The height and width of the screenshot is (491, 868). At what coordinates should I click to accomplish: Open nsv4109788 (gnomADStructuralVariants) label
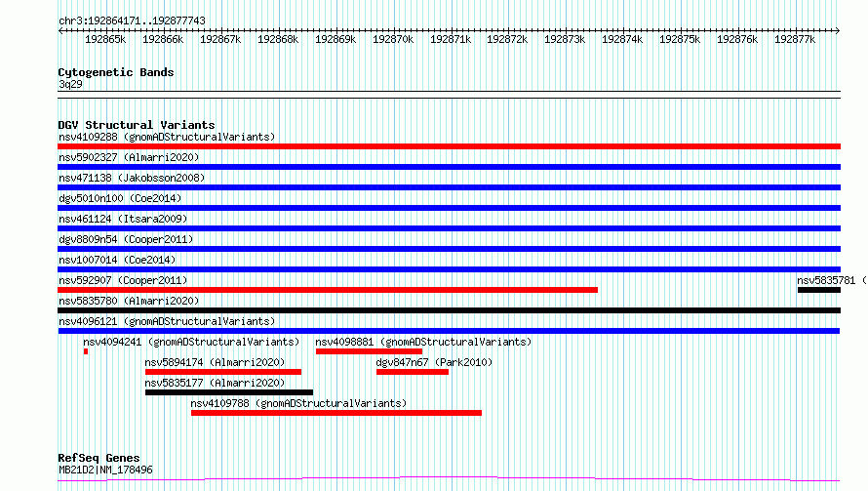pyautogui.click(x=298, y=403)
